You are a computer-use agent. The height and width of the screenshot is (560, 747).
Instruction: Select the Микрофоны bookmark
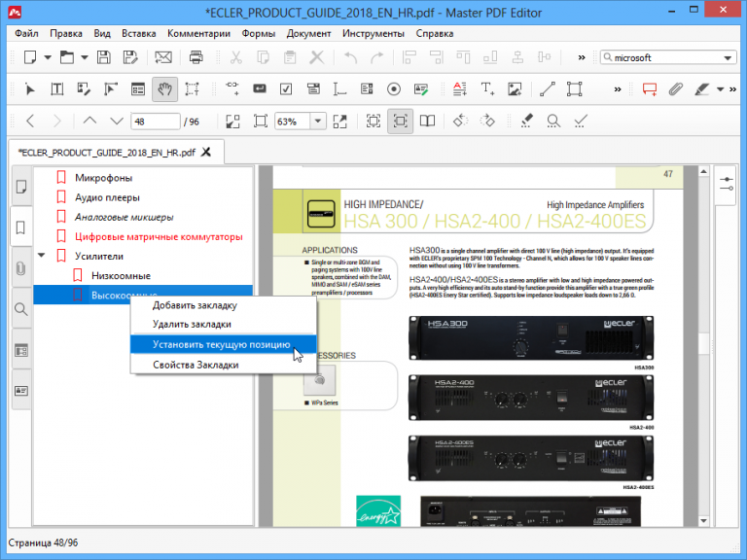103,178
